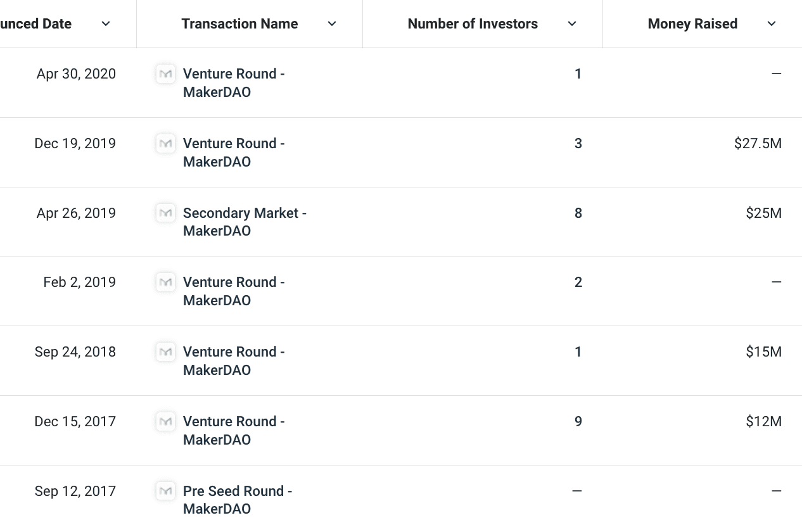Open the Announced Date column dropdown
Screen dimensions: 802x532
[105, 23]
